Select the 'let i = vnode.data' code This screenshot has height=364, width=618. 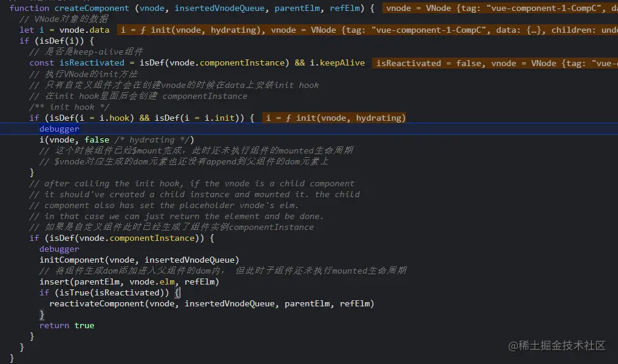coord(64,30)
